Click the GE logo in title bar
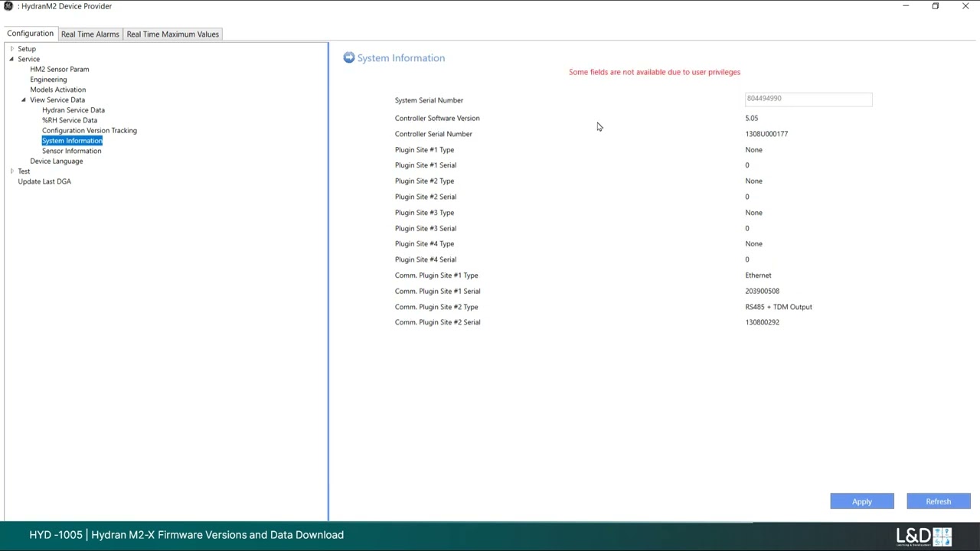980x551 pixels. pyautogui.click(x=8, y=6)
